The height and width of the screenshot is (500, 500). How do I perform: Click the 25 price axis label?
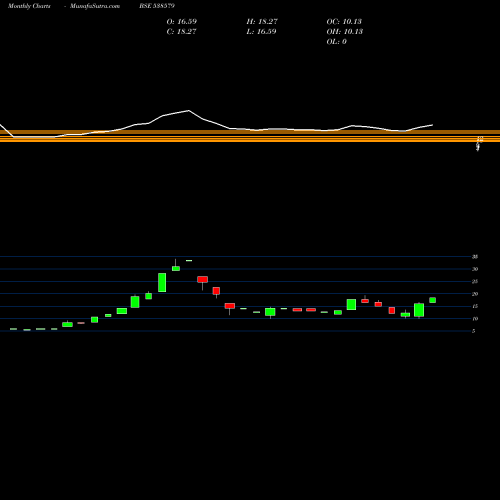pyautogui.click(x=475, y=281)
